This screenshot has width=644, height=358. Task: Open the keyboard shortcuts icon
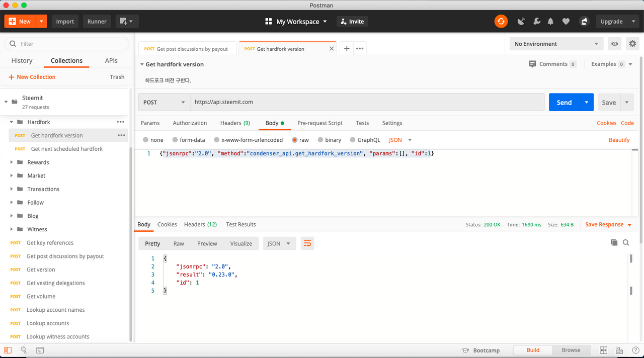click(x=619, y=350)
